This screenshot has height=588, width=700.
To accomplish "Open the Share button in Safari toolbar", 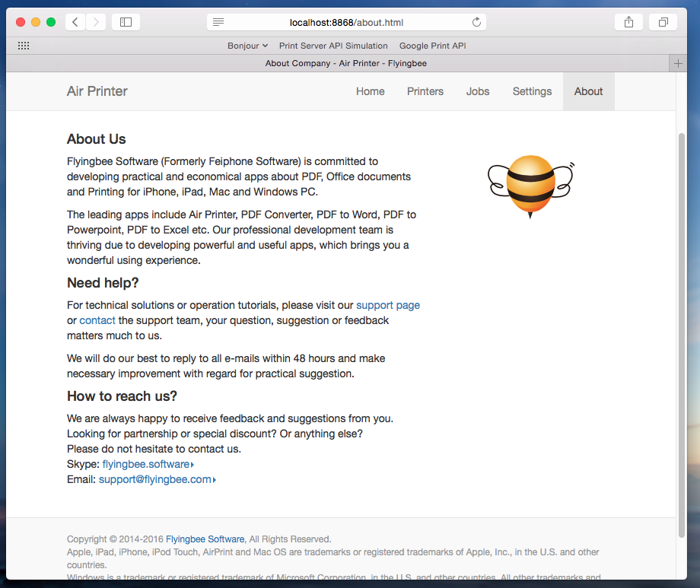I will [628, 22].
